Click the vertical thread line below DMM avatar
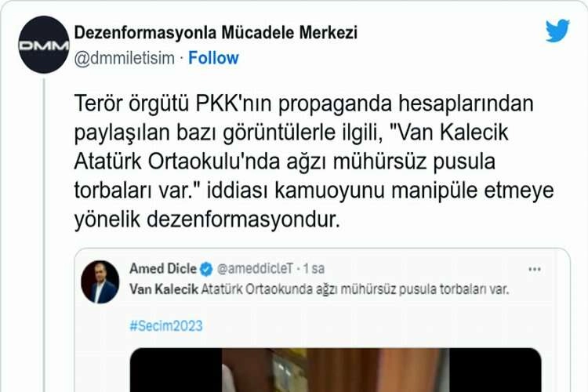 click(x=44, y=234)
